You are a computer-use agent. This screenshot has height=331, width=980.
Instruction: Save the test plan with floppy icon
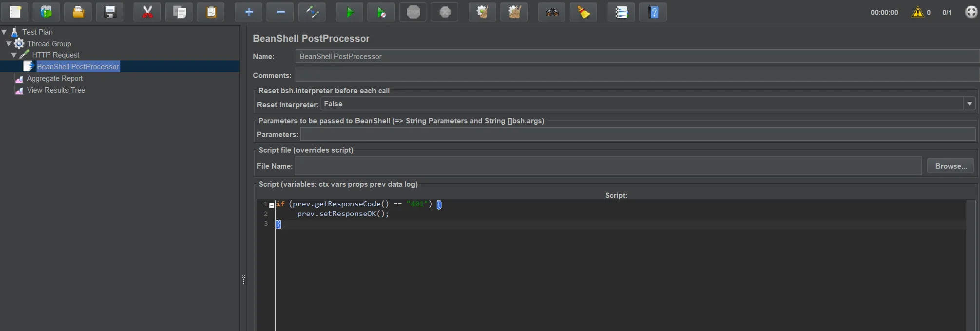(x=110, y=12)
